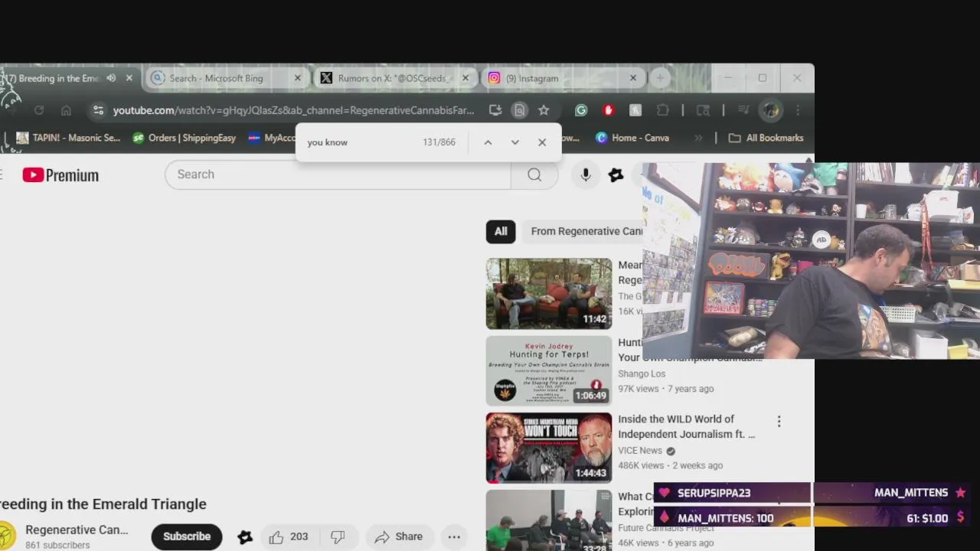Dislike the video
Image resolution: width=980 pixels, height=551 pixels.
click(338, 537)
